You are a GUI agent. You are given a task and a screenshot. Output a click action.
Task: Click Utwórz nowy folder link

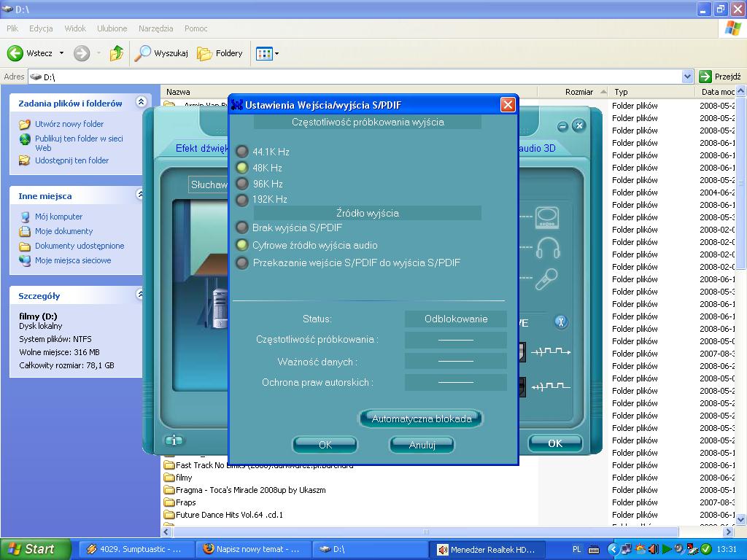click(69, 124)
